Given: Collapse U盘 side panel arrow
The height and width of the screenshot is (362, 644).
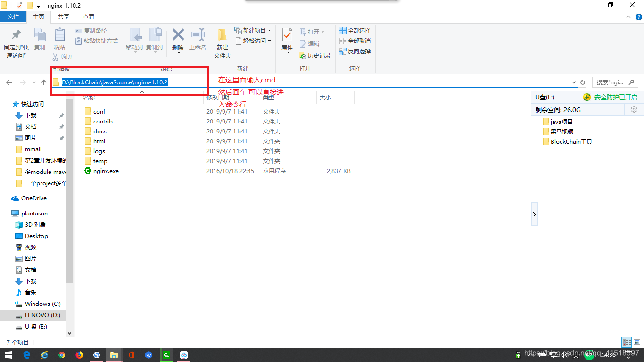Looking at the screenshot, I should [535, 214].
